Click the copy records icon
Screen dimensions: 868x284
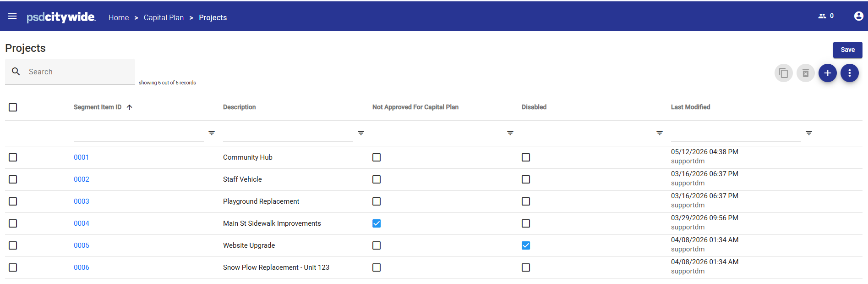[784, 73]
